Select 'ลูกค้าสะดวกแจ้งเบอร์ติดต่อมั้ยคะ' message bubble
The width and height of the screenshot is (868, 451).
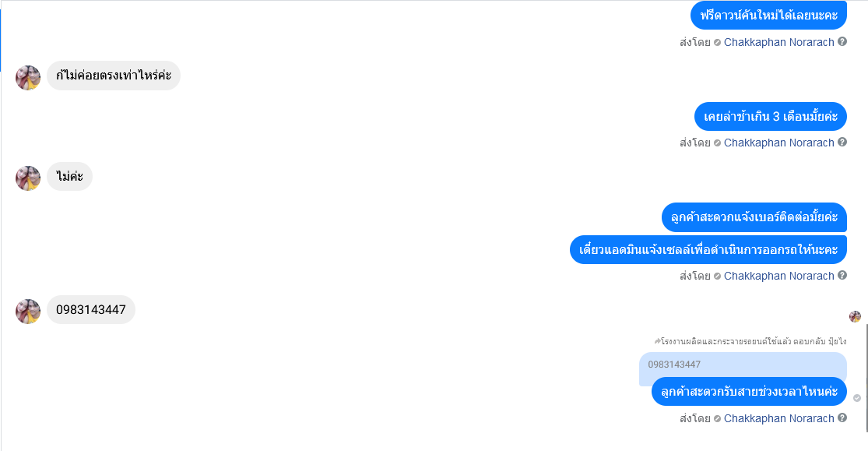click(754, 217)
